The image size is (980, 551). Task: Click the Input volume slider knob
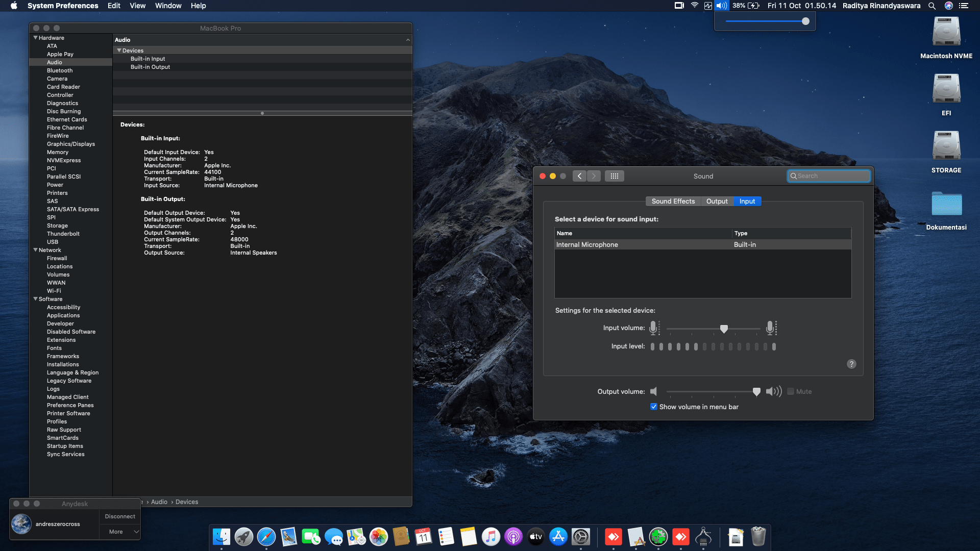click(724, 329)
